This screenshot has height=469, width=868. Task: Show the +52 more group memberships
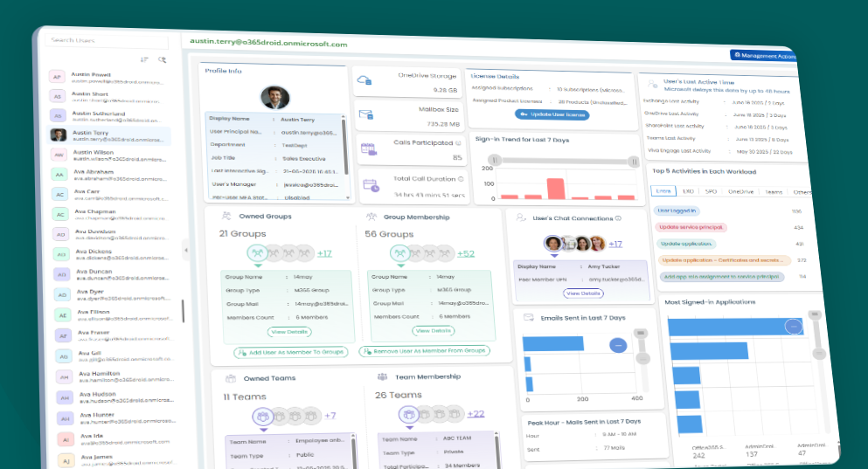tap(465, 253)
